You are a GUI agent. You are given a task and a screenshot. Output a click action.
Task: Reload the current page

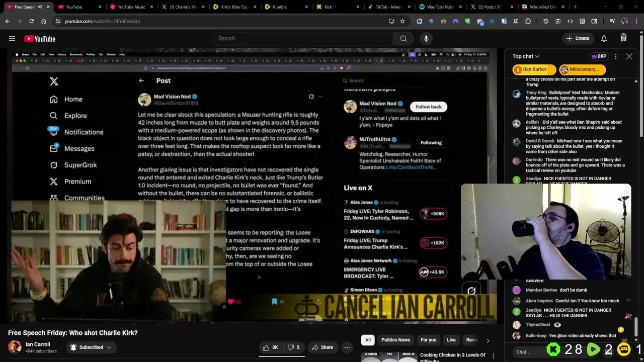[x=31, y=21]
